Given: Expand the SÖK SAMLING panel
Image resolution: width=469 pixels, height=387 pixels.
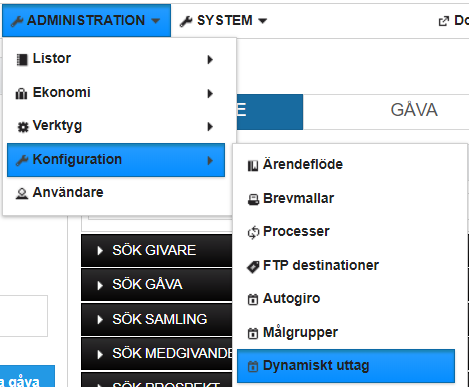Looking at the screenshot, I should [156, 319].
